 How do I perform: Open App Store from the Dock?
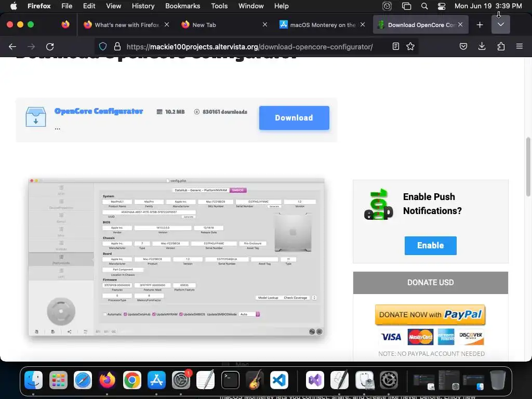coord(156,380)
